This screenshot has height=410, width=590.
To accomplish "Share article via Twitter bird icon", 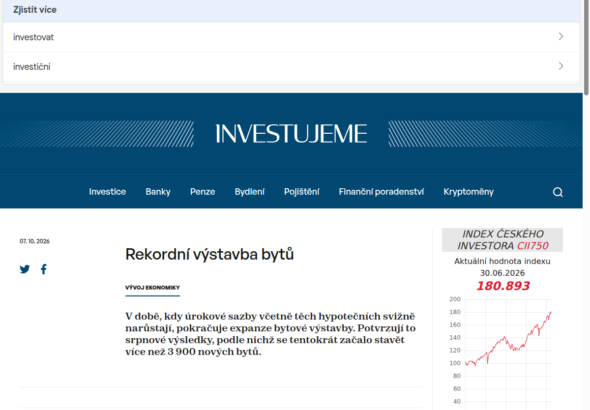I will (25, 269).
